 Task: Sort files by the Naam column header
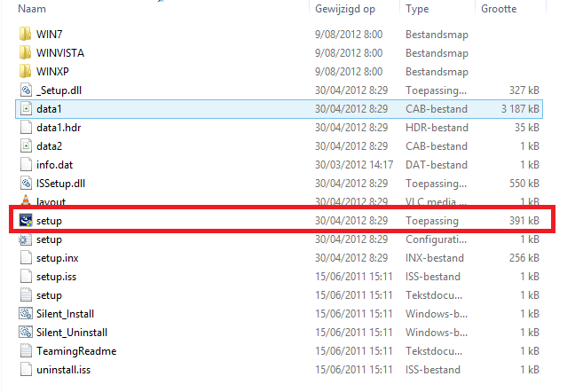[32, 9]
